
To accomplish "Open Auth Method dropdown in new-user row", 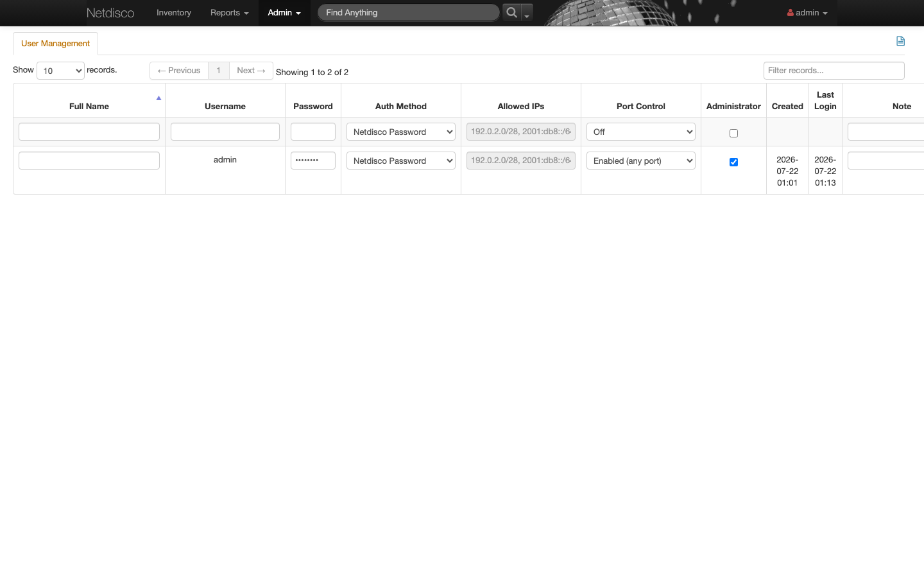I will pyautogui.click(x=401, y=132).
